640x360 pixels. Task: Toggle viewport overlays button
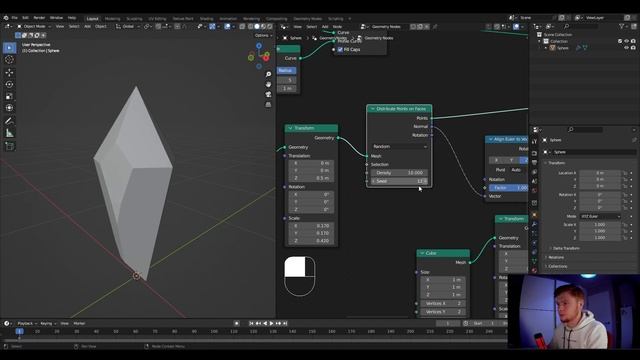click(x=227, y=27)
